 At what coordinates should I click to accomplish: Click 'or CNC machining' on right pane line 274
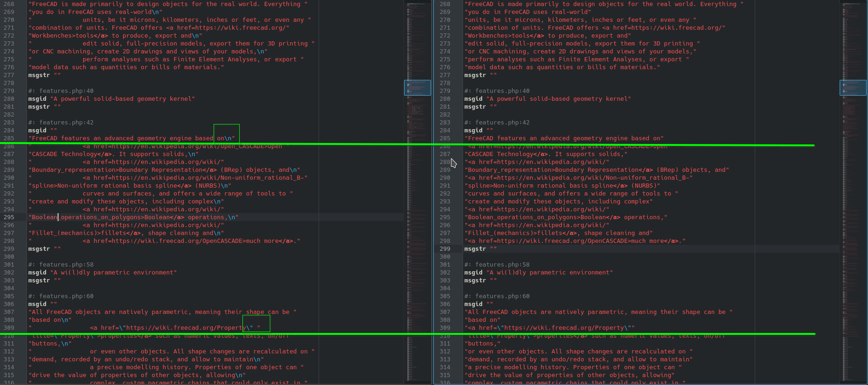pos(497,52)
